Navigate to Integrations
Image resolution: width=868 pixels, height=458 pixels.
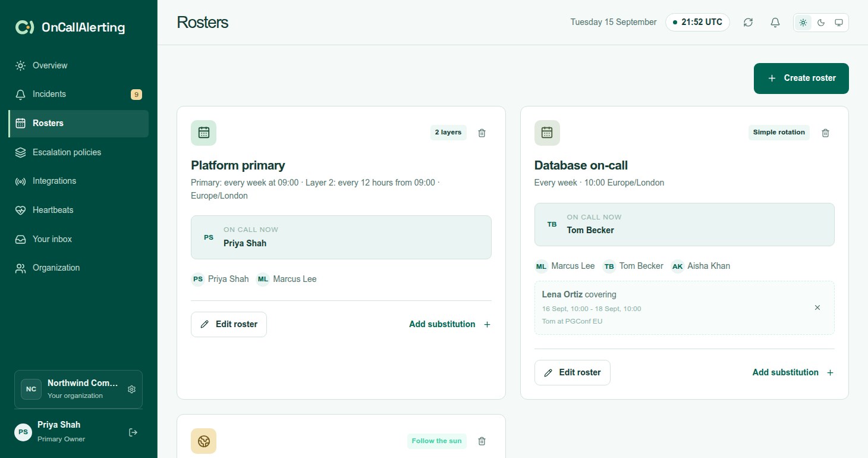pyautogui.click(x=78, y=181)
